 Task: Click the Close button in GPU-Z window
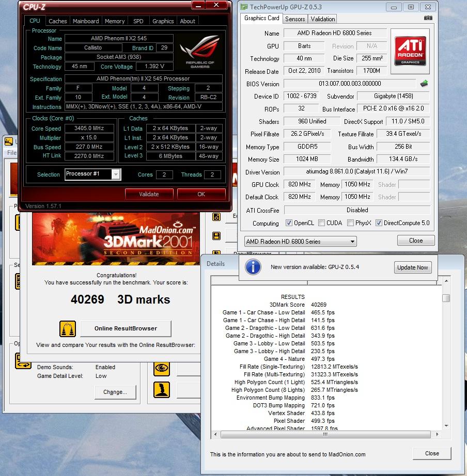click(416, 241)
